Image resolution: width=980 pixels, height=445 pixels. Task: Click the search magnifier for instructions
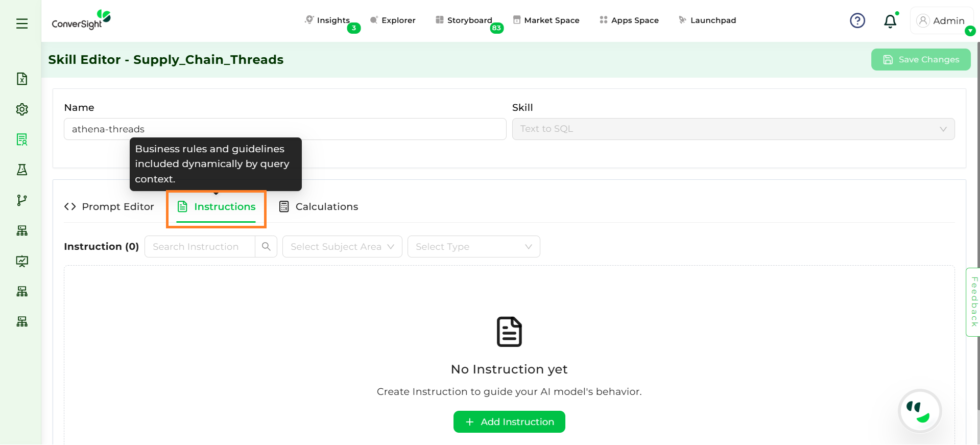click(266, 247)
